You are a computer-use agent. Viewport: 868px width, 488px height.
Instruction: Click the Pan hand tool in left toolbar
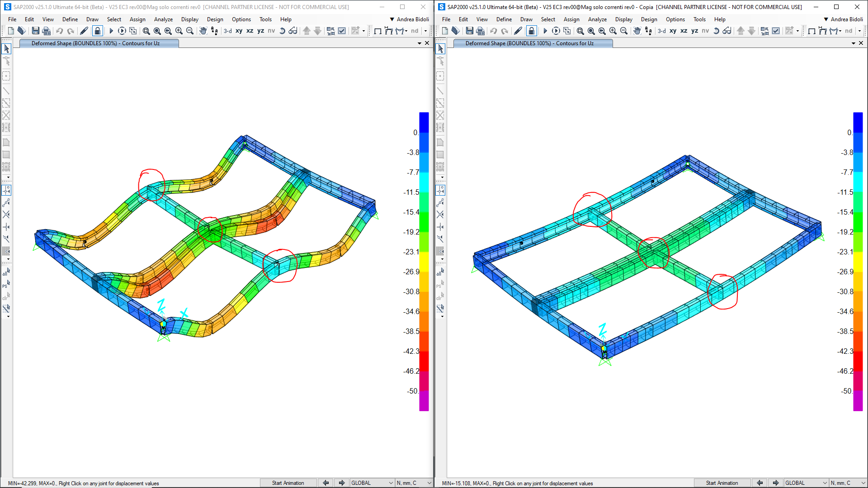203,31
